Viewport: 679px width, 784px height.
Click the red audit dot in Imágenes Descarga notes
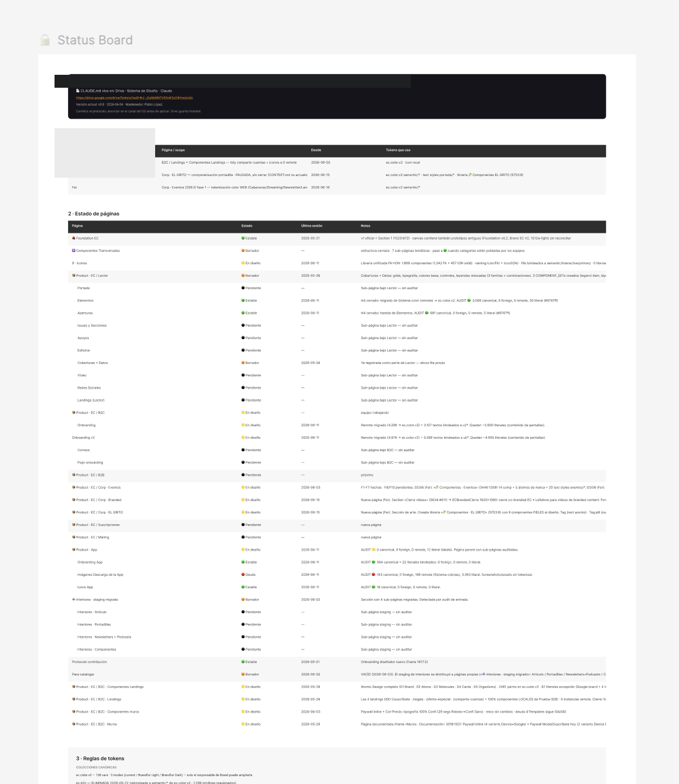click(374, 575)
